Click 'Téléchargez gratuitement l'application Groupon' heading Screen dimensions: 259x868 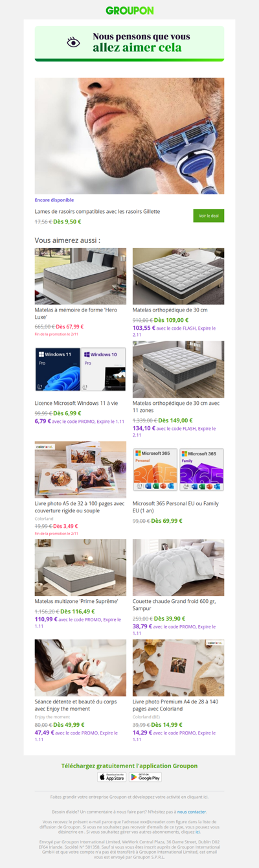129,766
